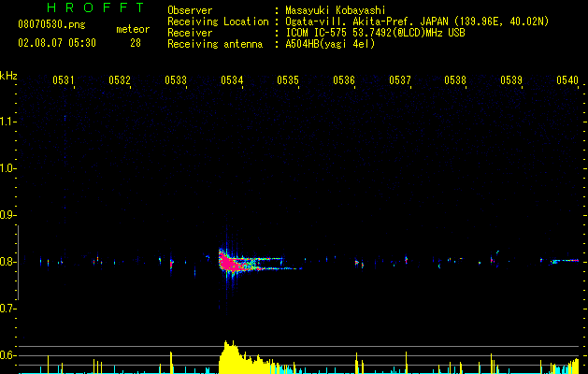Click the date stamp 02.08.07 05:30
The image size is (588, 374).
[57, 43]
